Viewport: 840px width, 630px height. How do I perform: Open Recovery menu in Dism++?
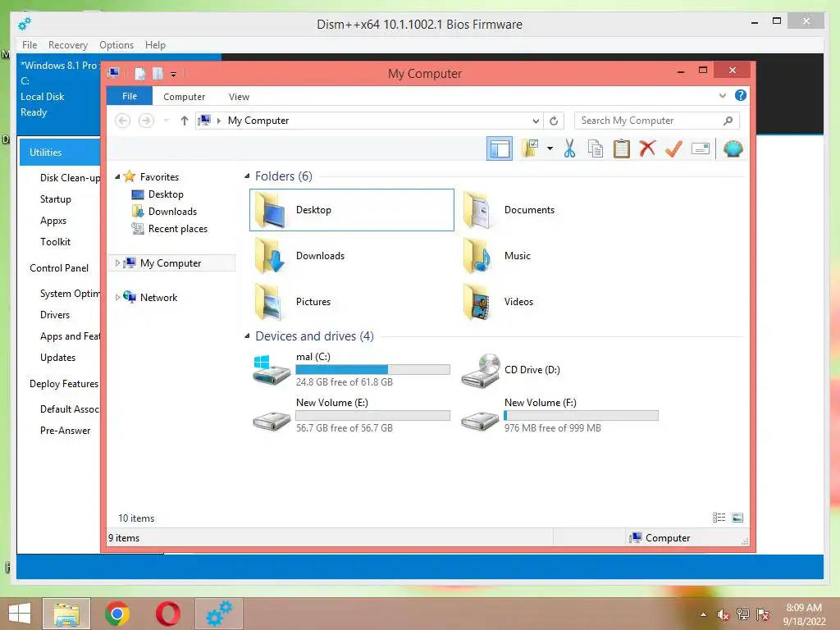tap(68, 45)
